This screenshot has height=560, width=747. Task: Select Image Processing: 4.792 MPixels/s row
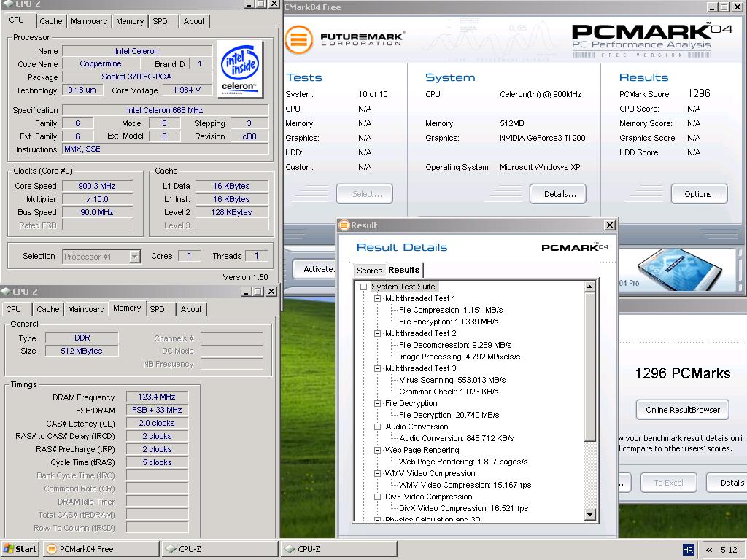460,357
